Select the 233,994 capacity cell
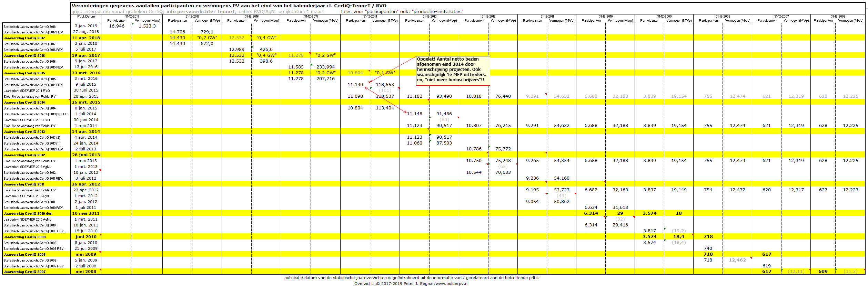Image resolution: width=868 pixels, height=287 pixels. (x=325, y=67)
